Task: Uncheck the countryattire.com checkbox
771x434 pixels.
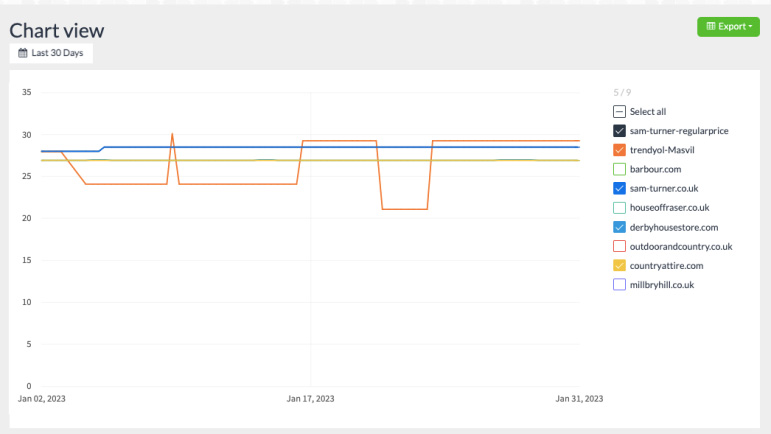Action: 619,265
